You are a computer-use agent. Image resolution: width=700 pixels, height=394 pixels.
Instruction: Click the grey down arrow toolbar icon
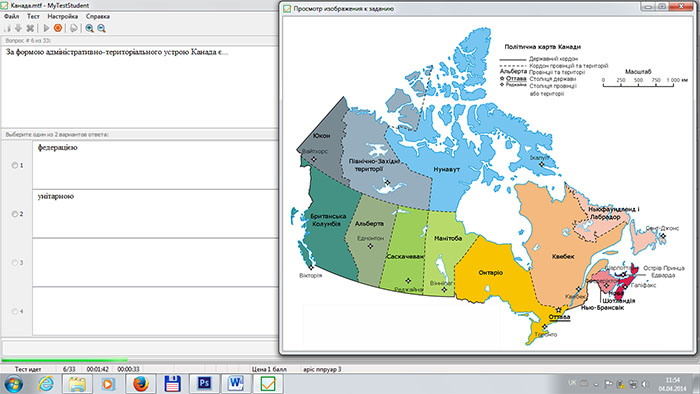(18, 28)
